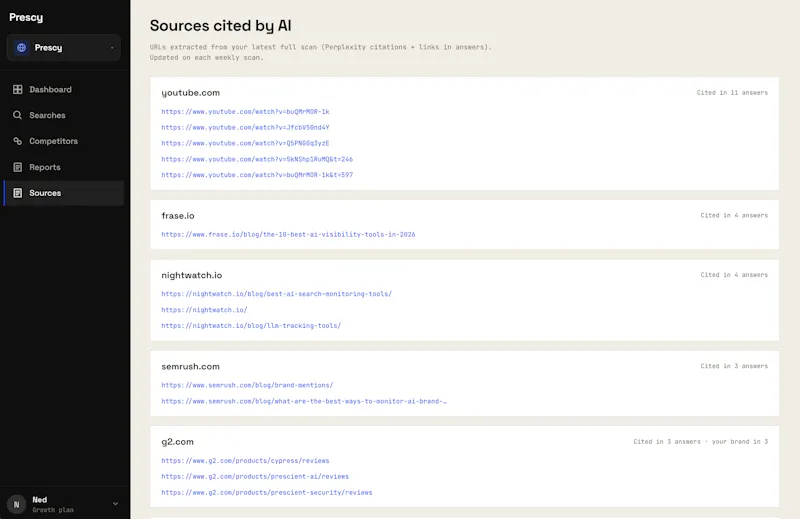
Task: Click the 'Ned' user name
Action: tap(40, 500)
